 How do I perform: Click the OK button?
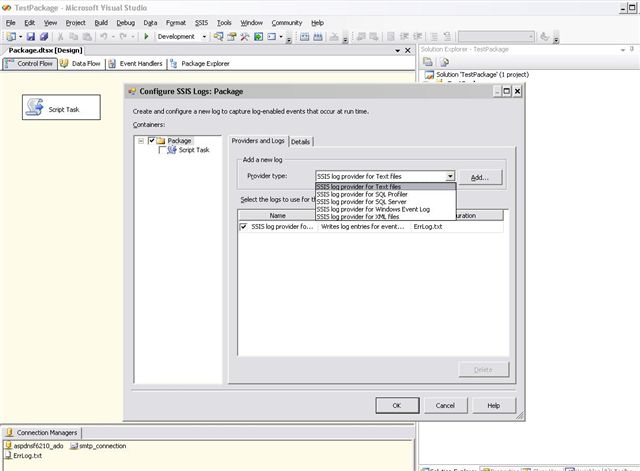coord(397,405)
